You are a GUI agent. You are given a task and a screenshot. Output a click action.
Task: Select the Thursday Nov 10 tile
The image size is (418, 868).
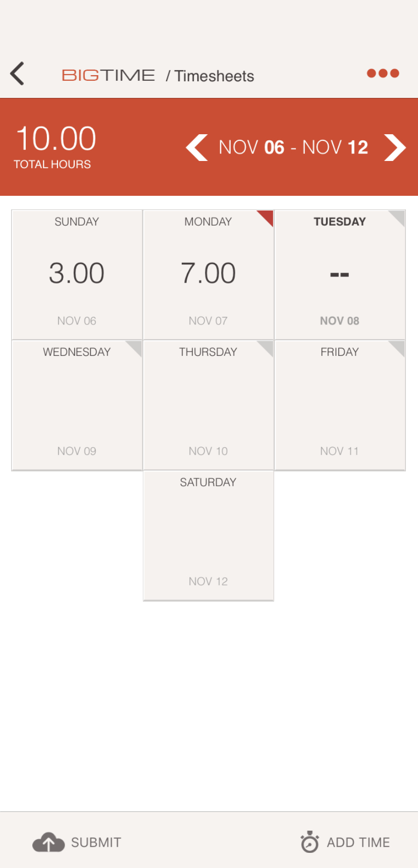[x=208, y=405]
